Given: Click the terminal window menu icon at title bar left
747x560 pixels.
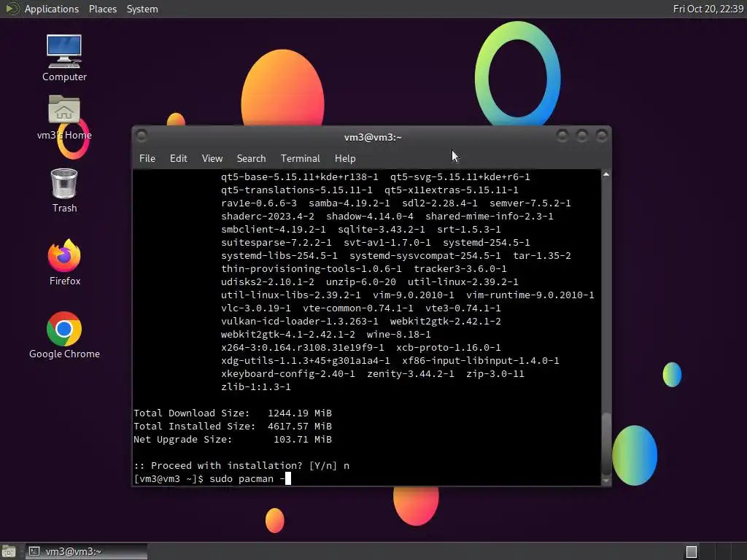Looking at the screenshot, I should tap(142, 136).
